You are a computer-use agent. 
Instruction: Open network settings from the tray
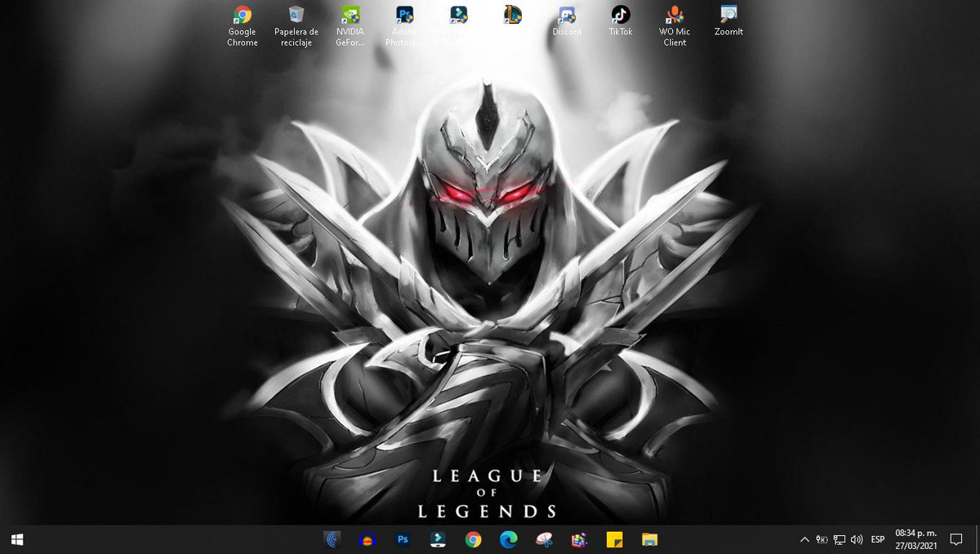[839, 539]
